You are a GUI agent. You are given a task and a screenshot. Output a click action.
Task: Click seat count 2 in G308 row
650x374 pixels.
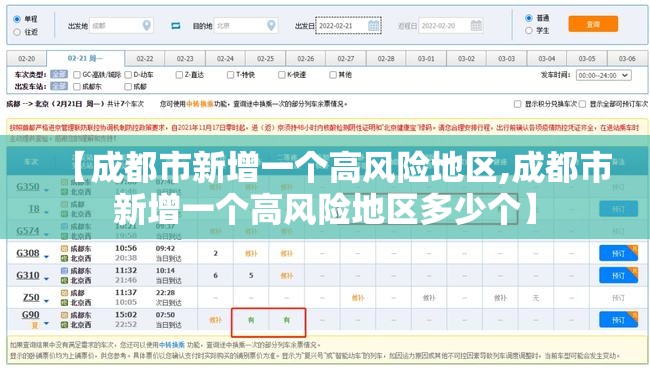coord(215,253)
